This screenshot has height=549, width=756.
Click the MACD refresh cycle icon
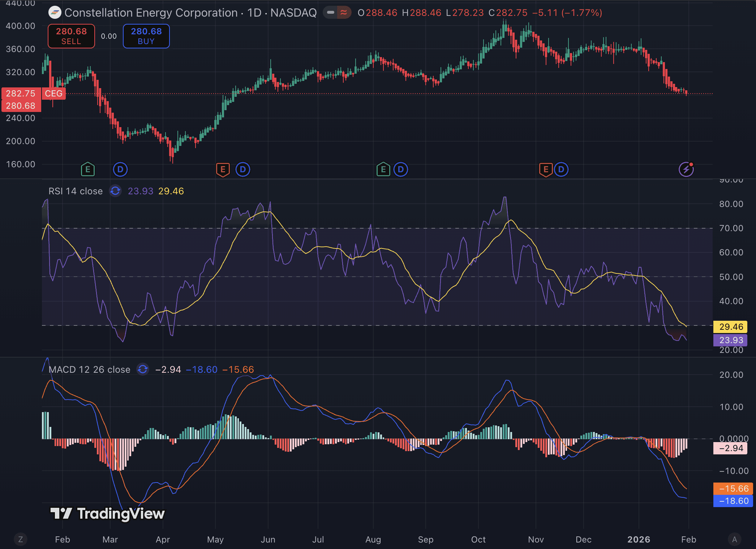click(x=143, y=369)
